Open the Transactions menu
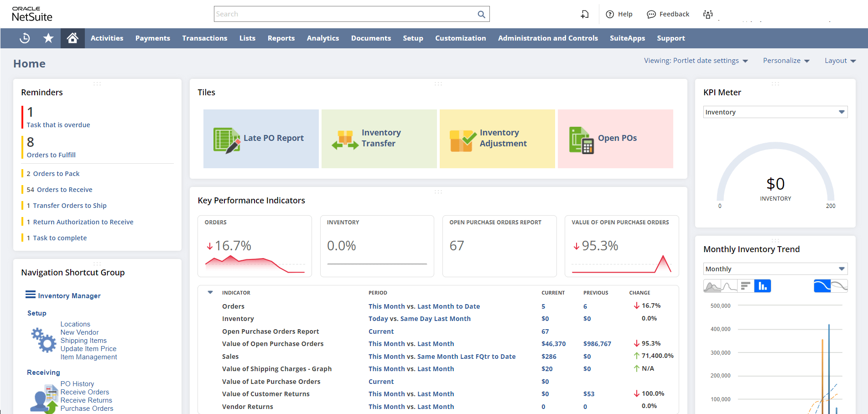Screen dimensions: 868x414 coord(205,38)
